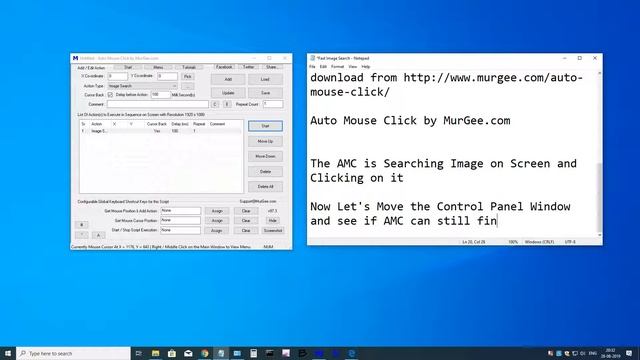Open the Help menu in Notepad

366,67
